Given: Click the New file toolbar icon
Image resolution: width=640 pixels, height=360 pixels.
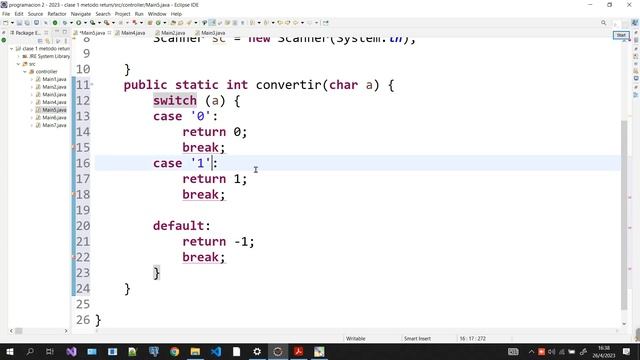Looking at the screenshot, I should pyautogui.click(x=6, y=23).
